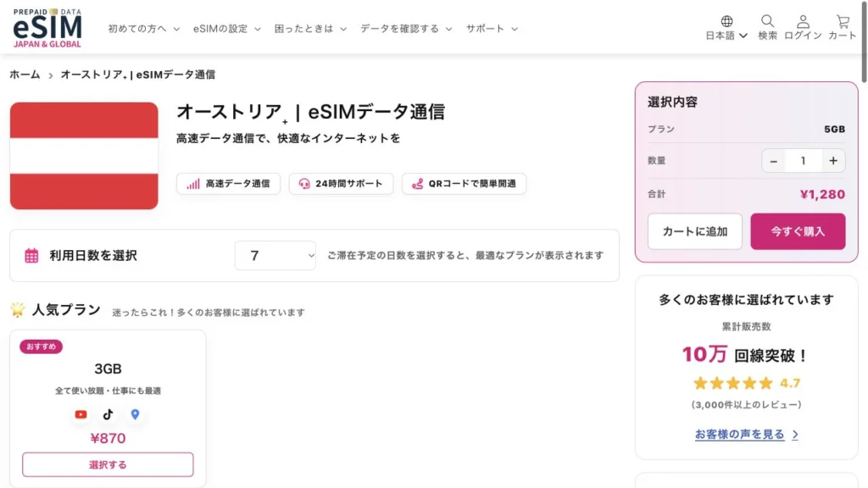Click the (3,000件以上のレビュー) text
868x488 pixels.
tap(746, 404)
